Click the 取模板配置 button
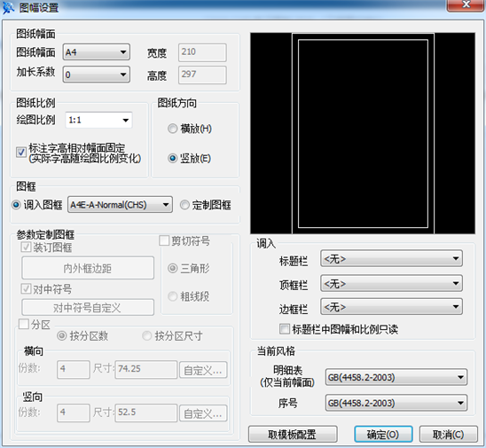486x448 pixels. pos(293,434)
